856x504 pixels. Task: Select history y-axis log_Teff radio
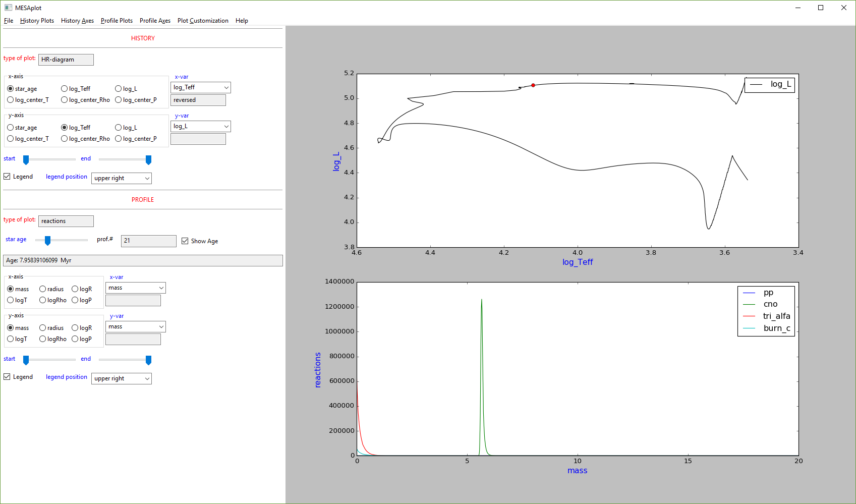click(64, 128)
